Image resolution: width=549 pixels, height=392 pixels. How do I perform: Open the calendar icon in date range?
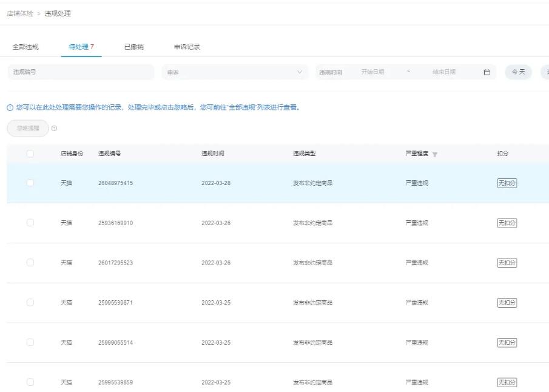487,72
